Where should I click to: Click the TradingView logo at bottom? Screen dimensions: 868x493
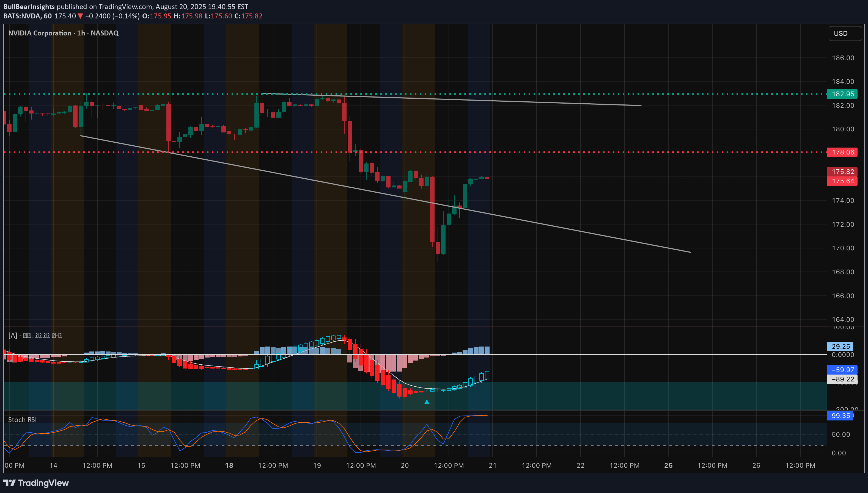tap(36, 483)
